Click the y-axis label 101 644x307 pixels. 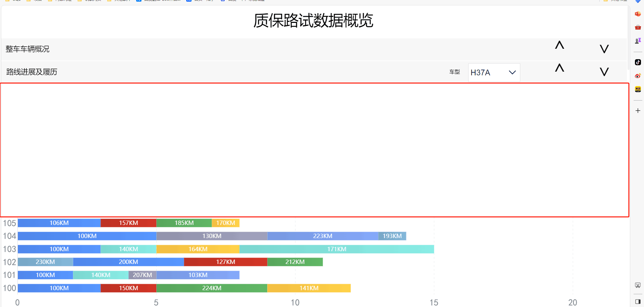coord(9,275)
